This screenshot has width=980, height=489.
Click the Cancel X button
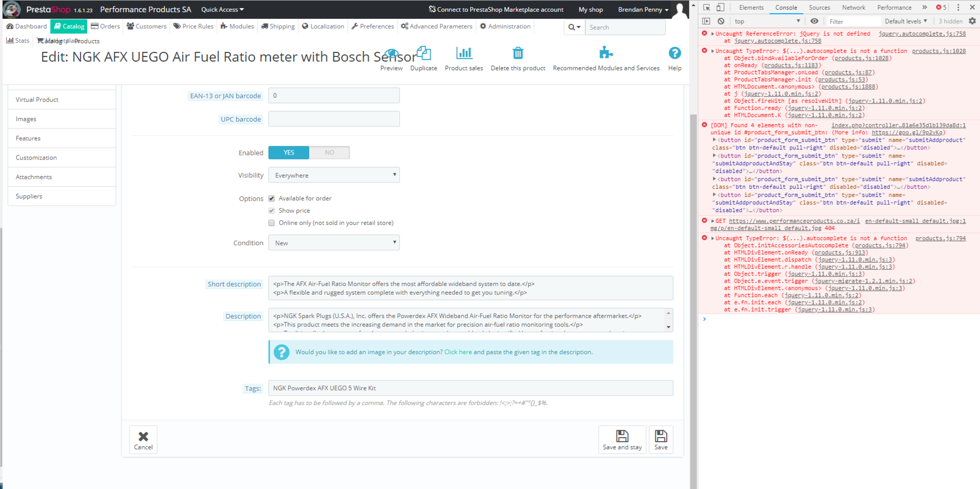[x=143, y=440]
